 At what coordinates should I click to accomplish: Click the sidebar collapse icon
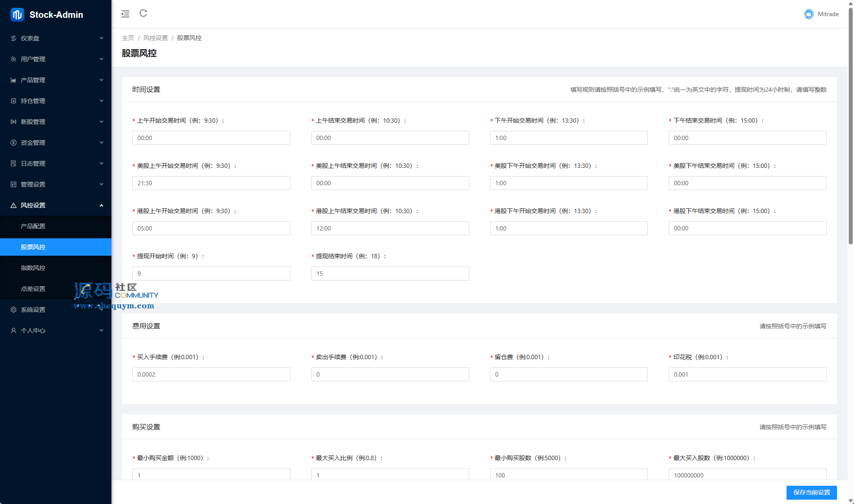(x=125, y=14)
